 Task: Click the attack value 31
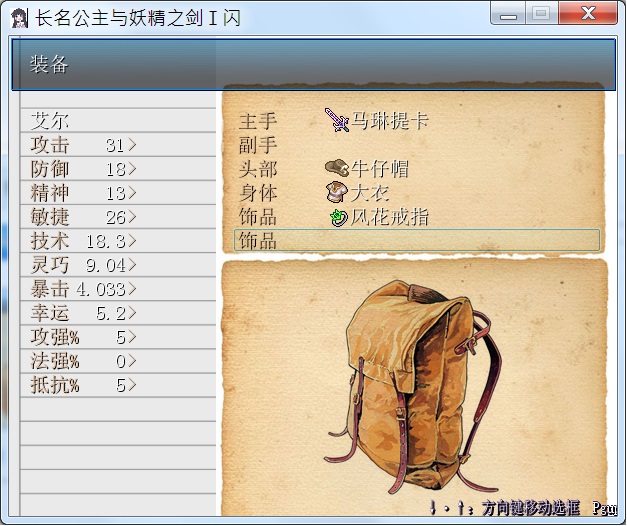click(116, 146)
